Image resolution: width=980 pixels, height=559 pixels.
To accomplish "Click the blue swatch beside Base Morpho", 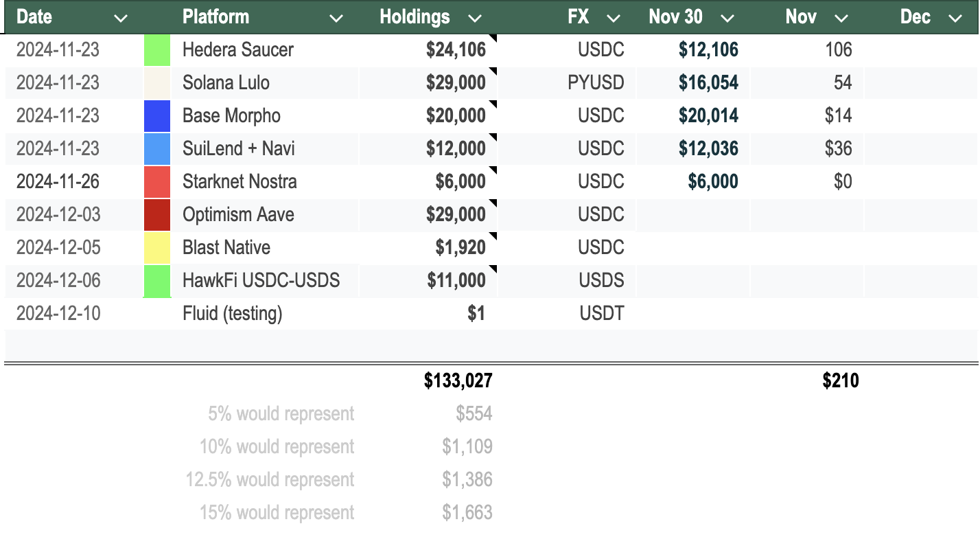I will [x=157, y=115].
